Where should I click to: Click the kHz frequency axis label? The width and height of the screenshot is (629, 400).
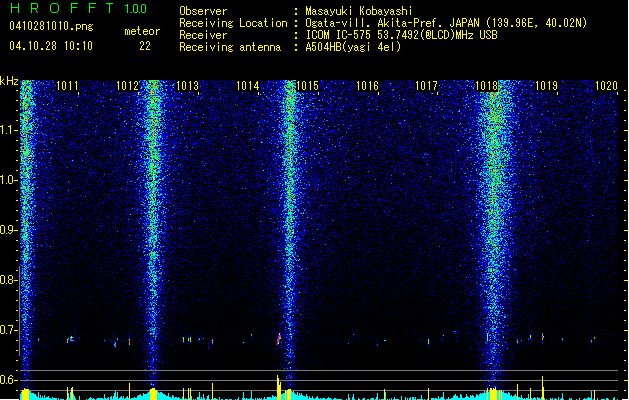(x=9, y=81)
